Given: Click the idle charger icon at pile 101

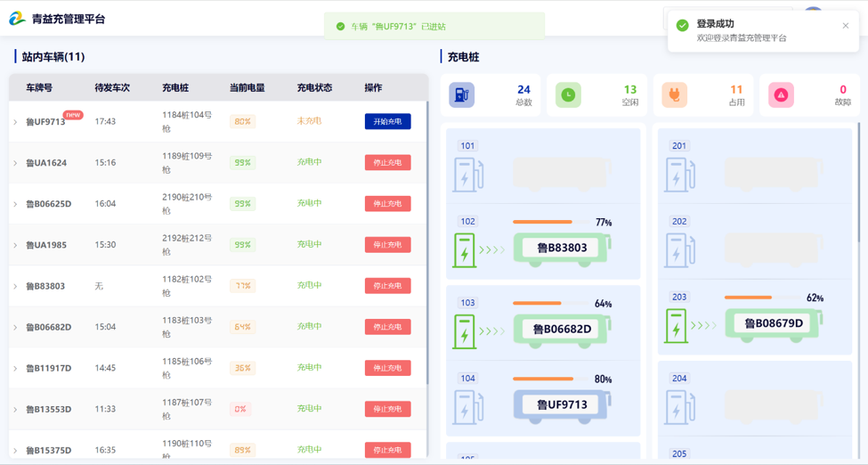Looking at the screenshot, I should (466, 175).
